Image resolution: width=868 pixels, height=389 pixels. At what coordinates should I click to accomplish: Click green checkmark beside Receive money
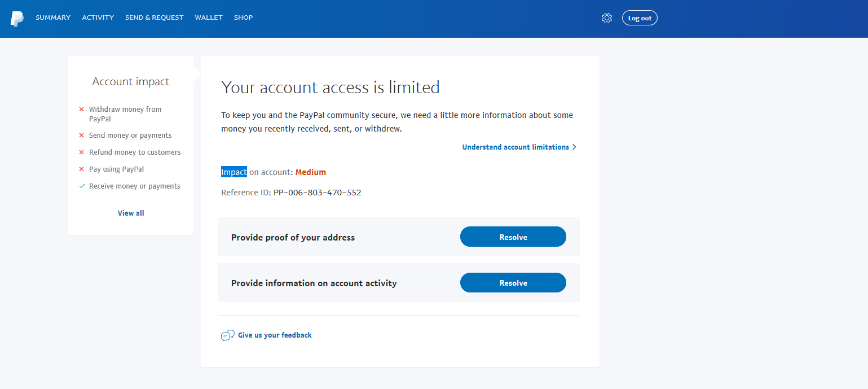82,186
